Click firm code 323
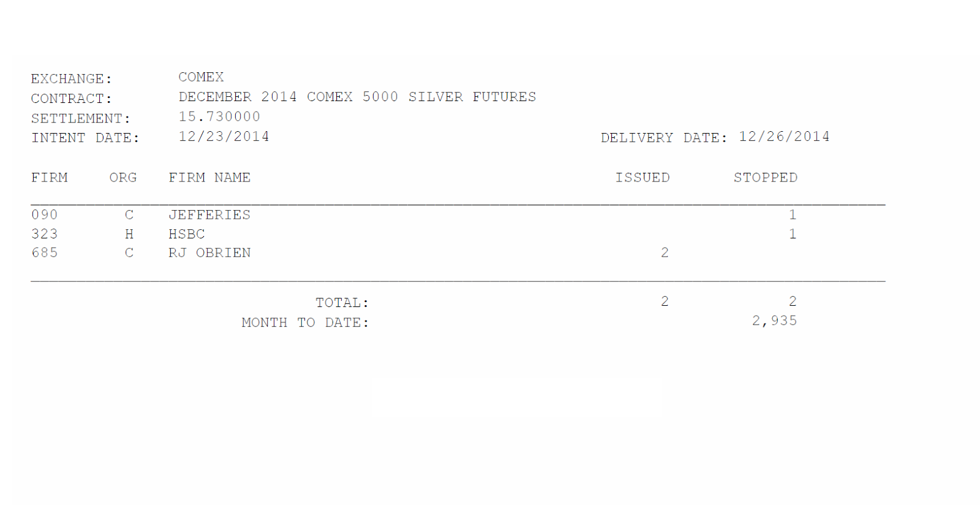Screen dimensions: 980x505 [x=45, y=234]
